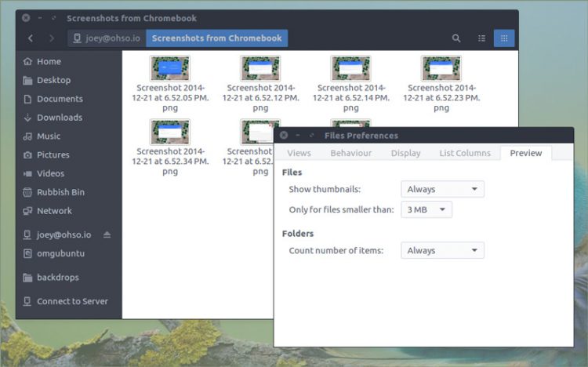
Task: Select the Preview tab
Action: tap(526, 153)
